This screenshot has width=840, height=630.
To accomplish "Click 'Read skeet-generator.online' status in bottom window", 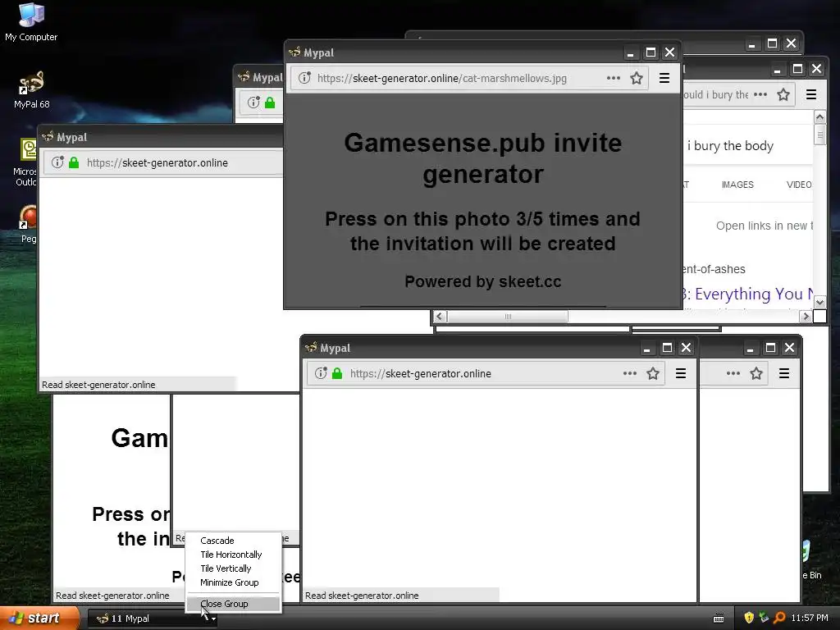I will click(362, 596).
